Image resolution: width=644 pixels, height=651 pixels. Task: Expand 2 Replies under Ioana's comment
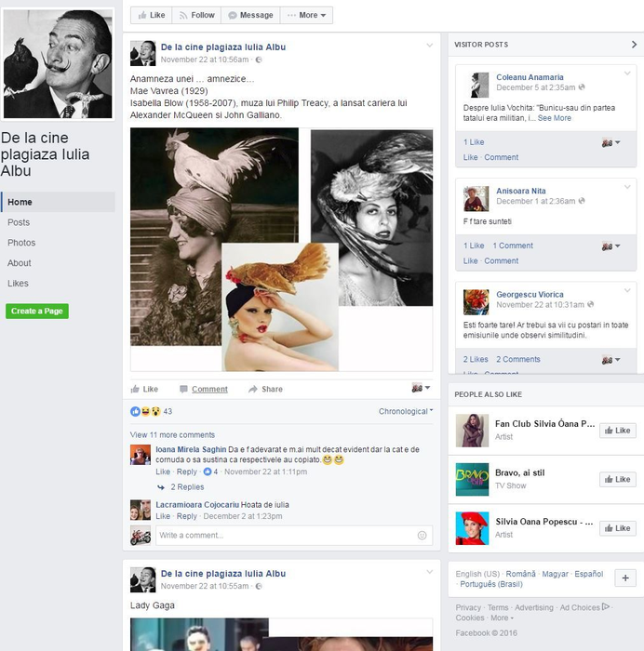(187, 487)
